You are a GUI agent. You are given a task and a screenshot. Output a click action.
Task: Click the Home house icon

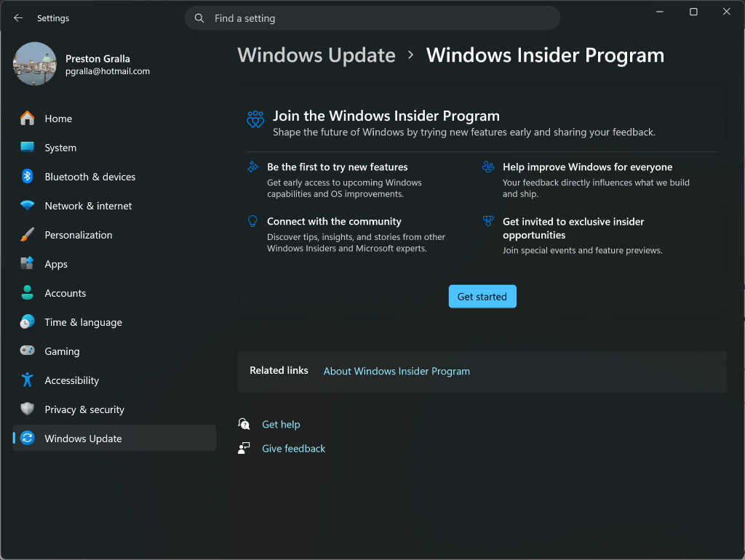[27, 119]
